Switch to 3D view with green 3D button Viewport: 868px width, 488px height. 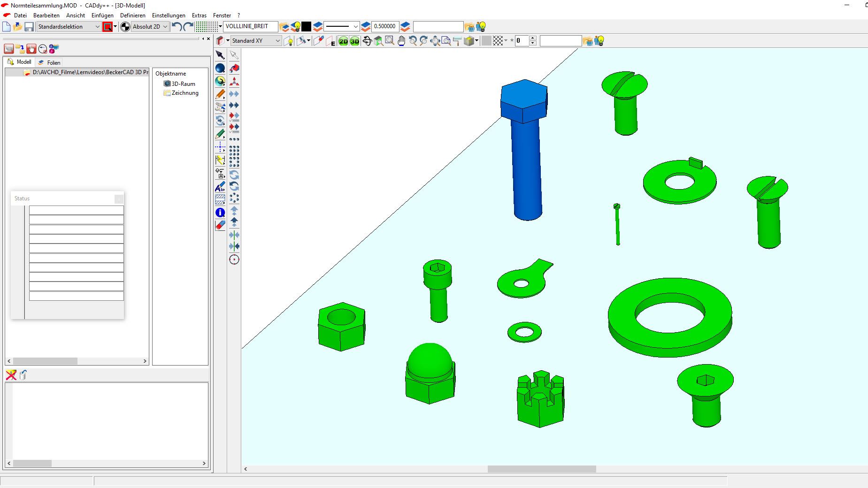pos(354,41)
